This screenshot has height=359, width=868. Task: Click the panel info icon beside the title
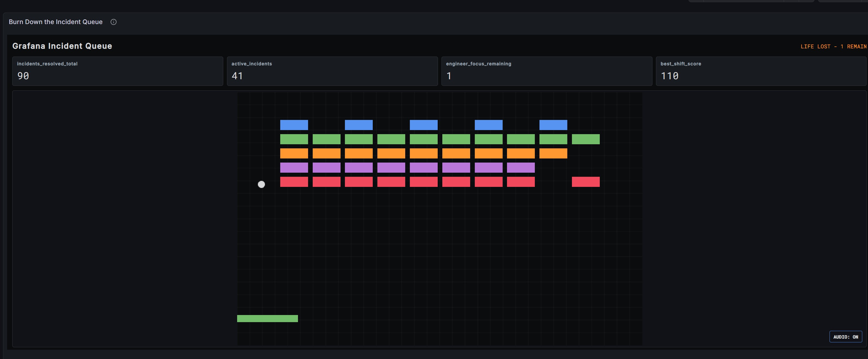[x=114, y=22]
